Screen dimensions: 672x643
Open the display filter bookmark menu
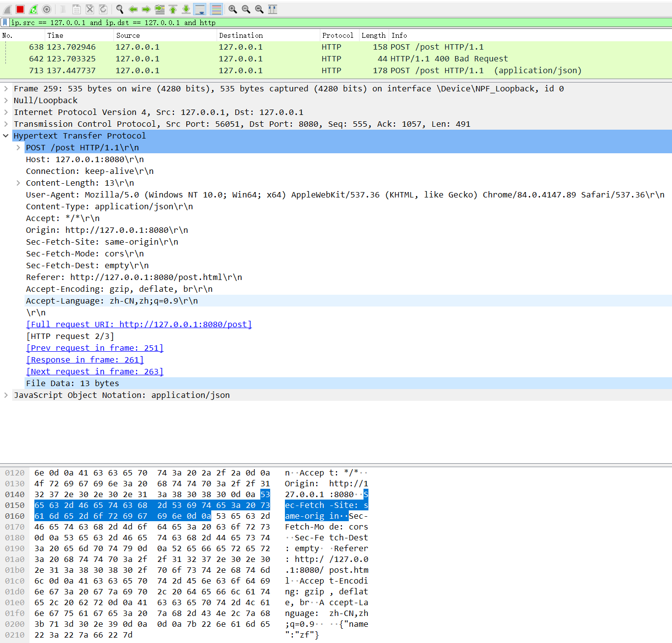5,23
